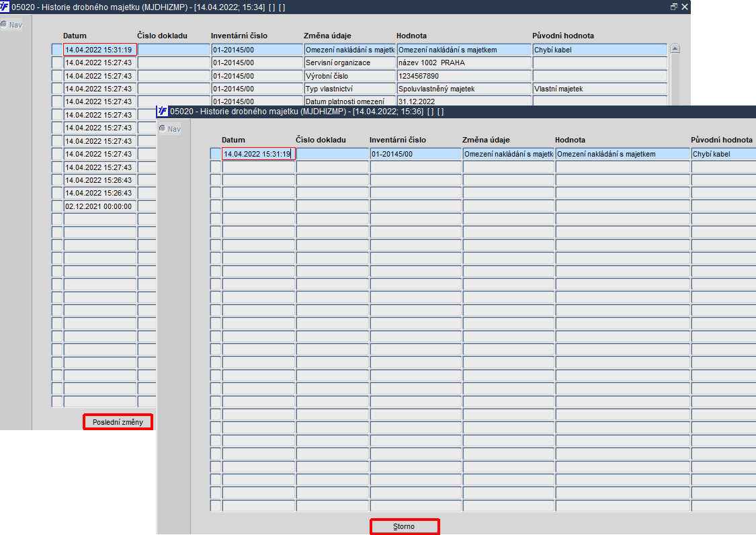This screenshot has height=535, width=756.
Task: Click the empty Číslo dokladu field in the front window's first row
Action: (x=332, y=154)
